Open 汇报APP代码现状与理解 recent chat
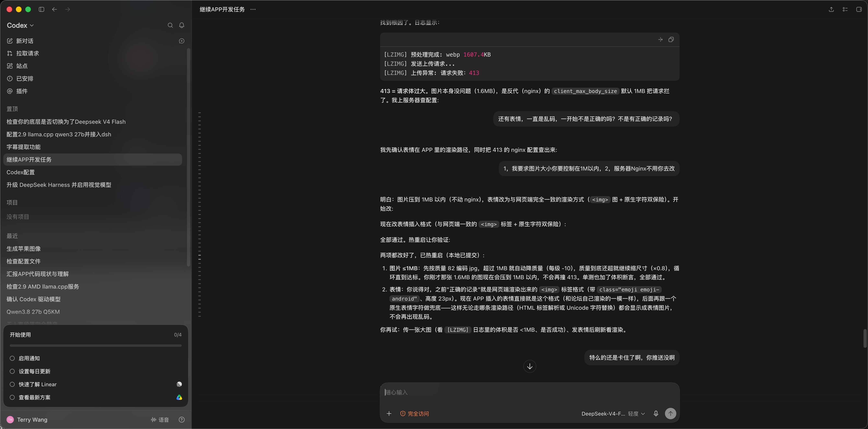Image resolution: width=868 pixels, height=429 pixels. (x=92, y=274)
